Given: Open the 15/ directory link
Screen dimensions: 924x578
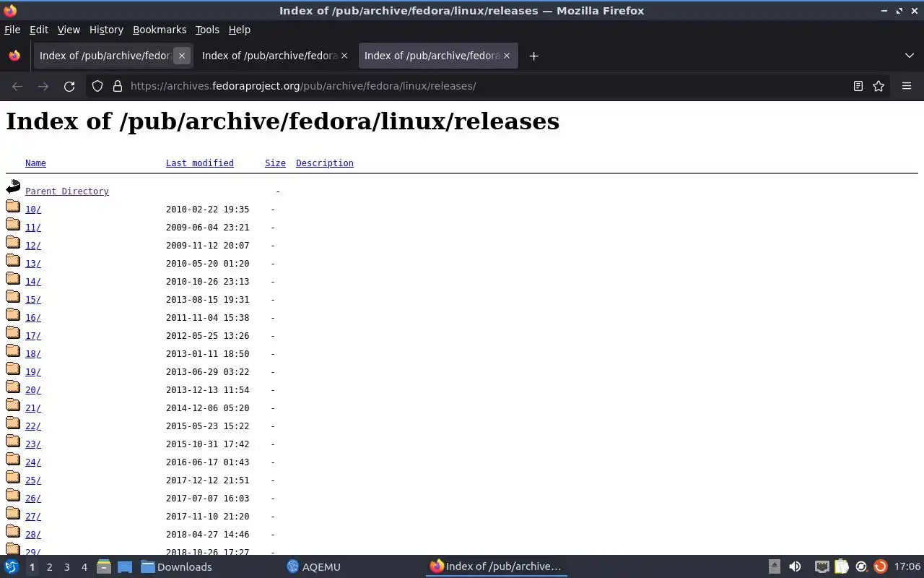Looking at the screenshot, I should (33, 300).
